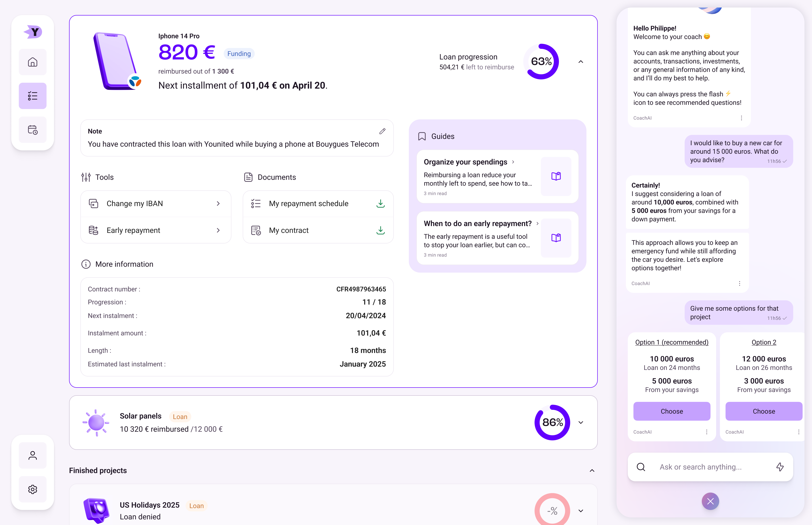Click the 20/04/2024 next instalment value

point(366,316)
